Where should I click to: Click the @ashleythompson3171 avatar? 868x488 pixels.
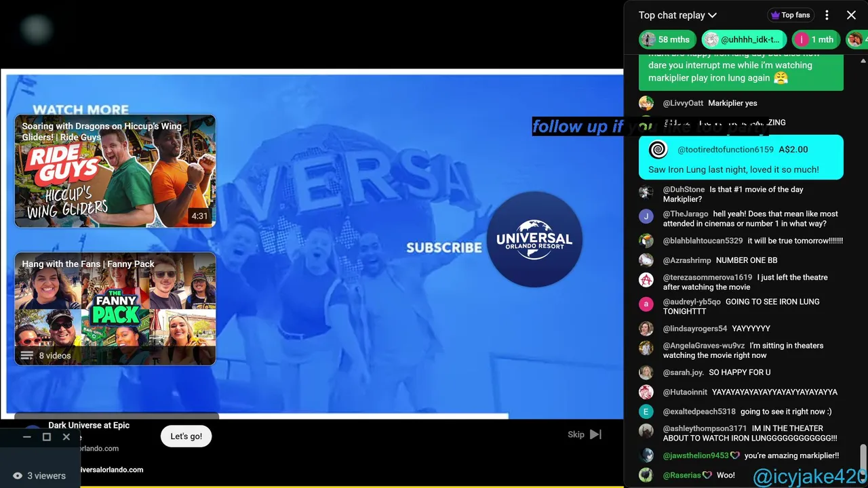[646, 430]
